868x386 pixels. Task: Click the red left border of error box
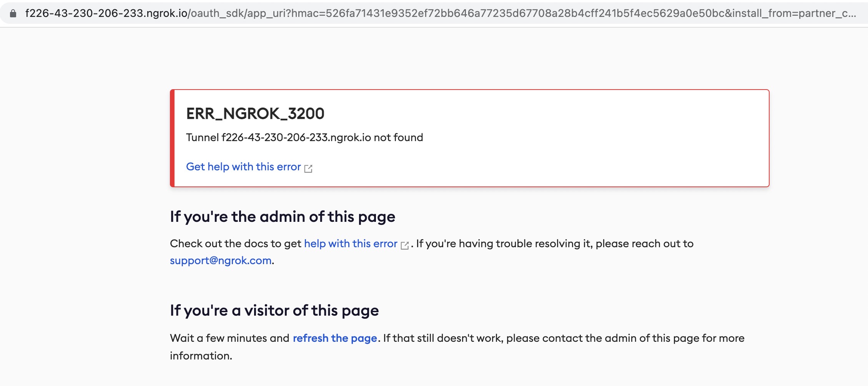click(172, 138)
